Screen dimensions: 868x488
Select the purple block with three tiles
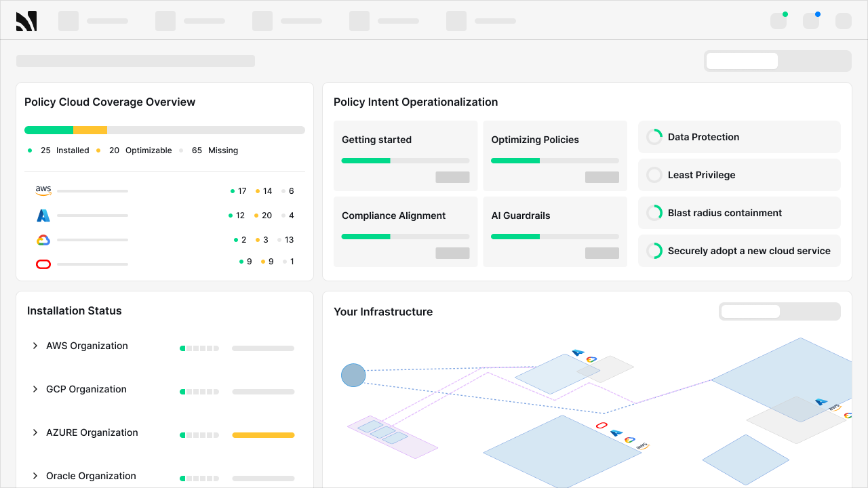point(393,437)
